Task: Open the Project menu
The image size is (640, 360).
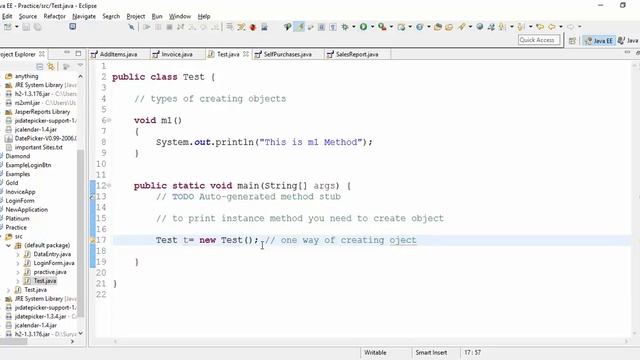Action: 136,16
